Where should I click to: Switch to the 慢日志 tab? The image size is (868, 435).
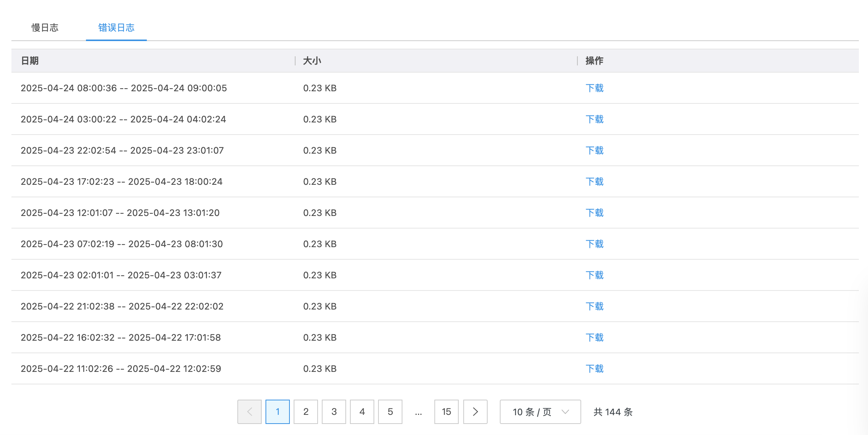pyautogui.click(x=45, y=28)
